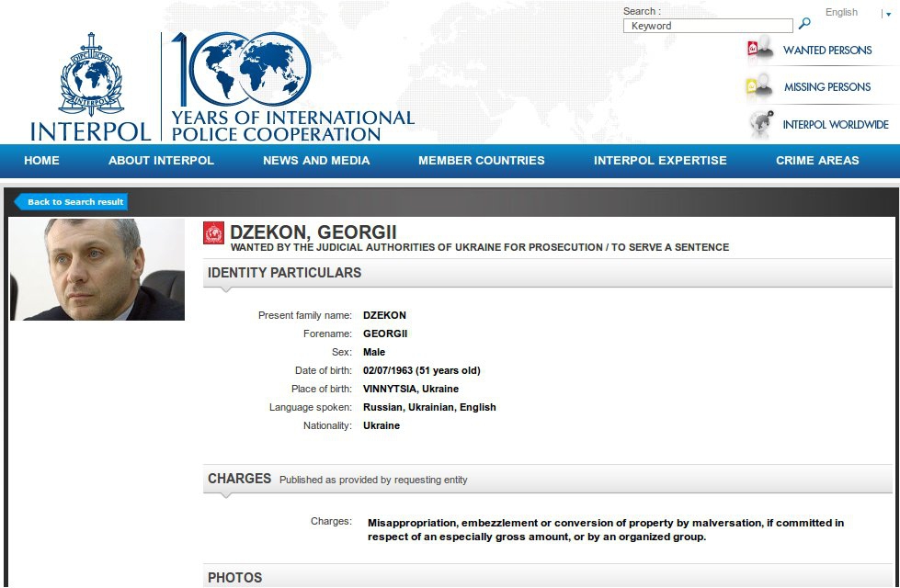Click the red notice icon beside DZEKON, GEORGII
This screenshot has width=900, height=588.
tap(213, 233)
